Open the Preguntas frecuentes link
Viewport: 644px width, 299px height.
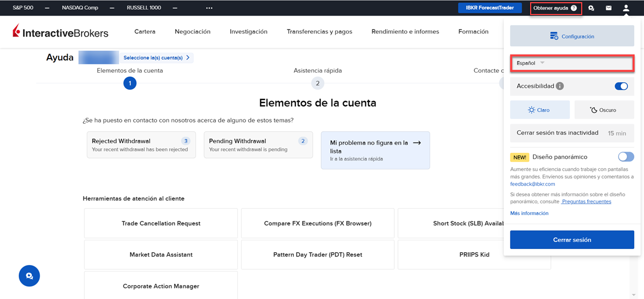pyautogui.click(x=586, y=202)
